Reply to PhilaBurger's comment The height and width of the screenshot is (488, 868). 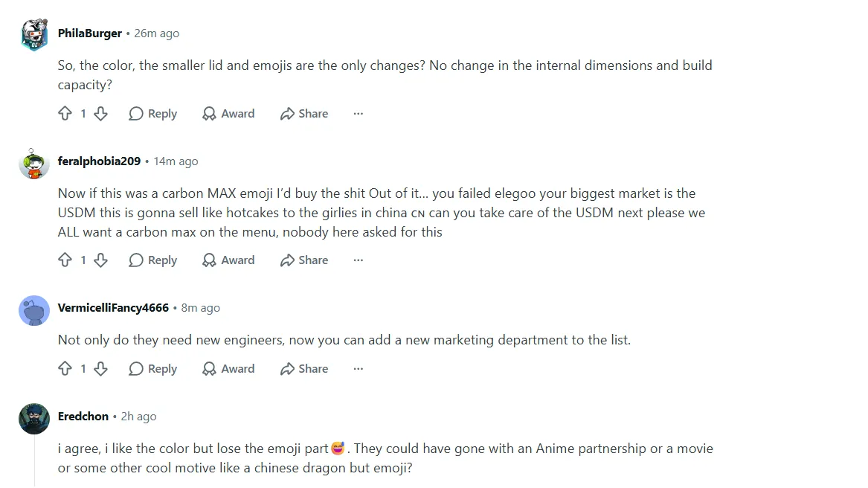tap(152, 114)
